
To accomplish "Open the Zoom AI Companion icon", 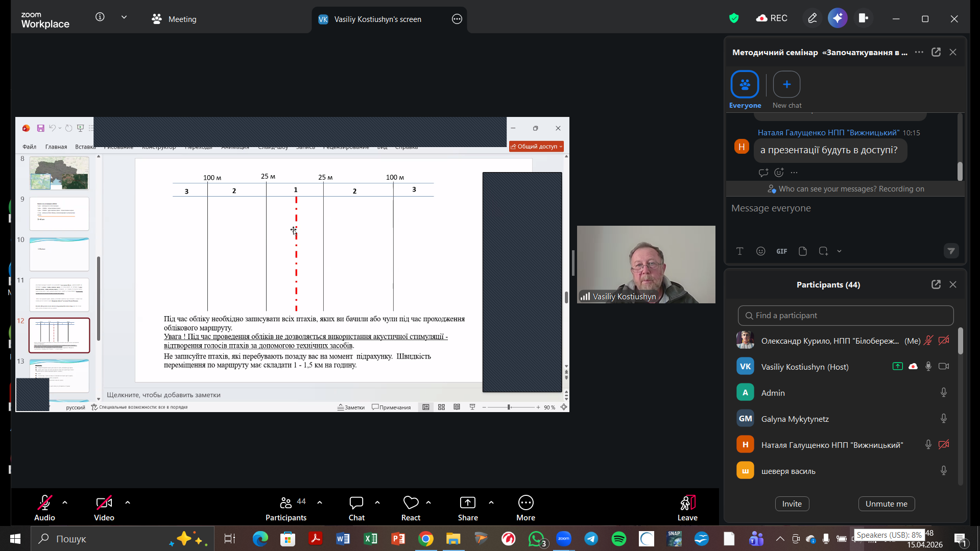I will [x=838, y=18].
